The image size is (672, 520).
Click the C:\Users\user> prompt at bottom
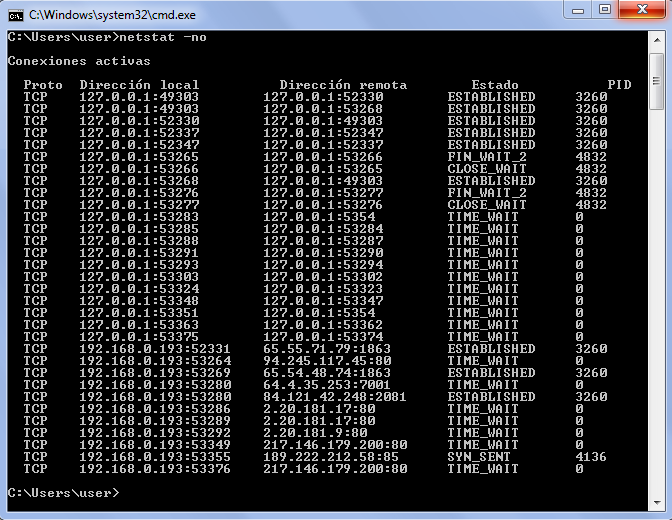tap(63, 493)
